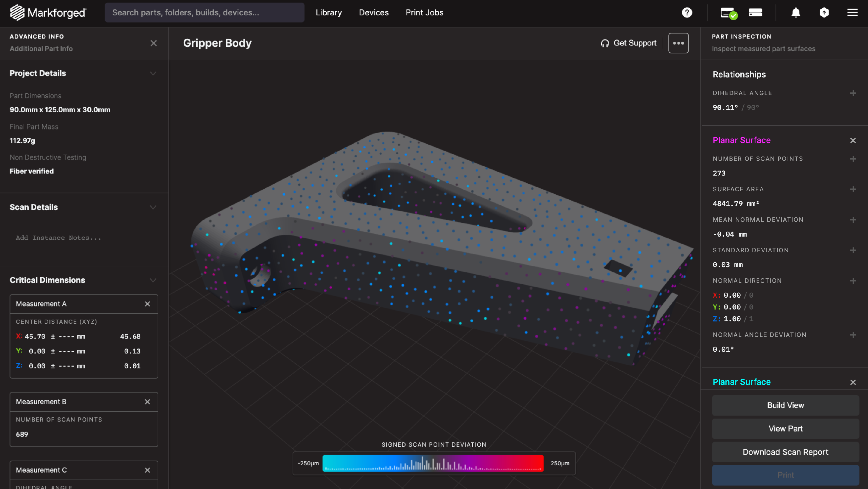Click the signed scan point deviation color bar

pyautogui.click(x=433, y=463)
